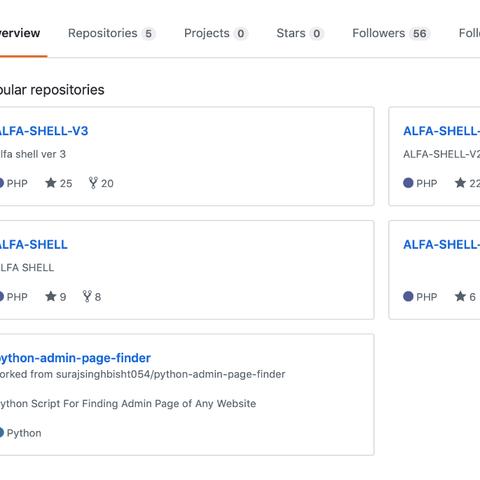
Task: Click the 'ALFA SHELL' description text
Action: (x=27, y=268)
